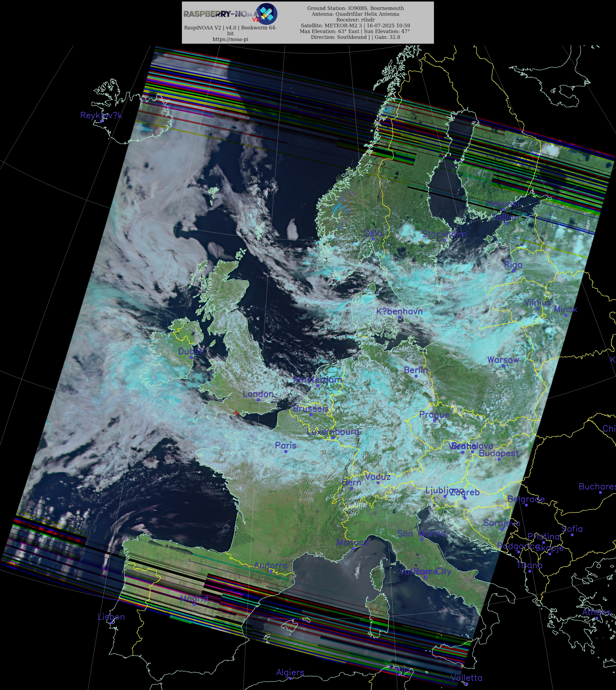Viewport: 616px width, 690px height.
Task: Click the Amsterdam city label
Action: [317, 380]
